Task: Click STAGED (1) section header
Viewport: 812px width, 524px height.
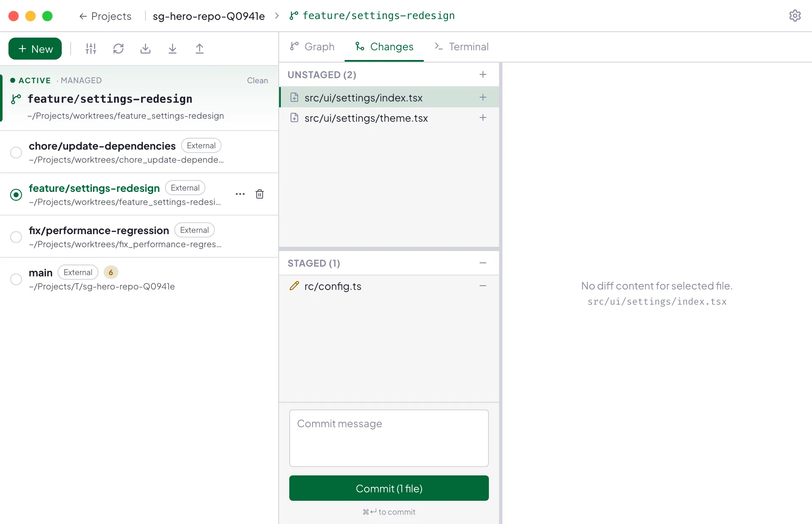Action: pyautogui.click(x=314, y=263)
